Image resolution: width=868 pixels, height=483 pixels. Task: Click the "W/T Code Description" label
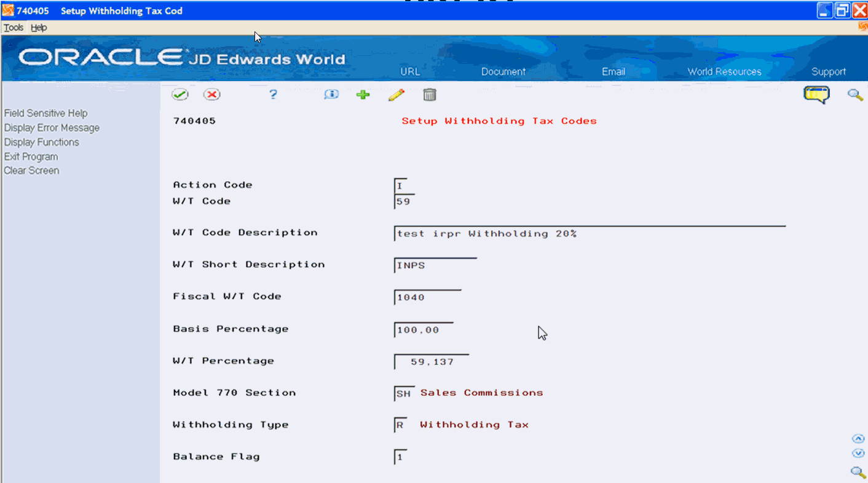(x=245, y=232)
